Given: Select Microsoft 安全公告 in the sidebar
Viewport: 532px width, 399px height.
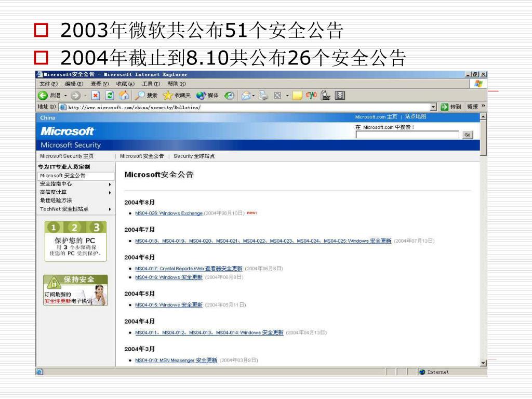Looking at the screenshot, I should (x=76, y=176).
